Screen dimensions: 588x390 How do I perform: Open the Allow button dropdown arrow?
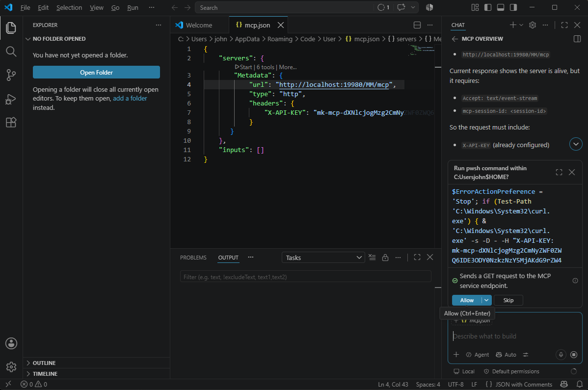(x=486, y=300)
